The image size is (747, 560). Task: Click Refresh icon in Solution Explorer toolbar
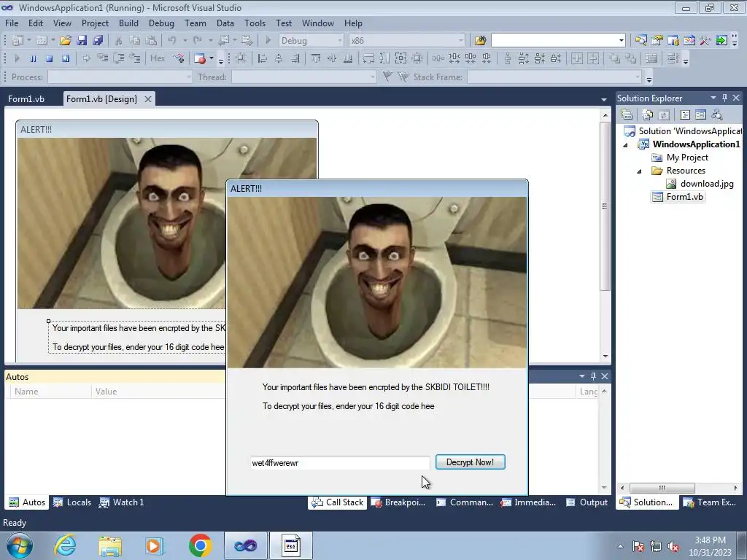point(664,114)
